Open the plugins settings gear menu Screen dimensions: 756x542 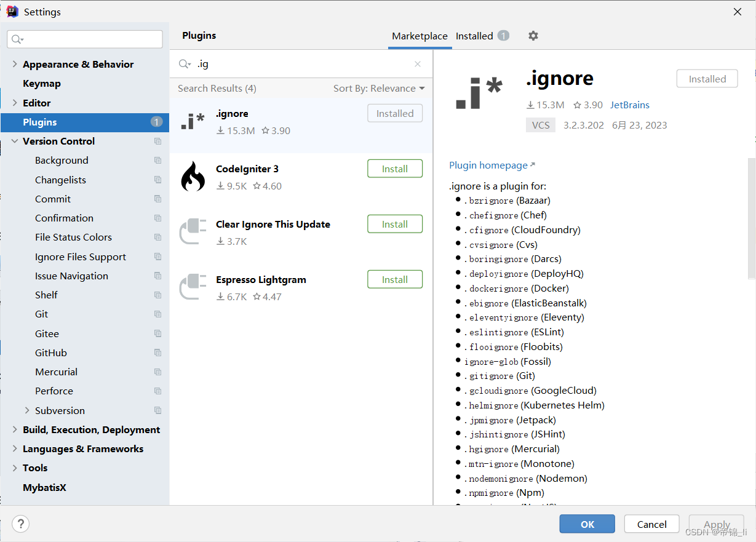(533, 36)
